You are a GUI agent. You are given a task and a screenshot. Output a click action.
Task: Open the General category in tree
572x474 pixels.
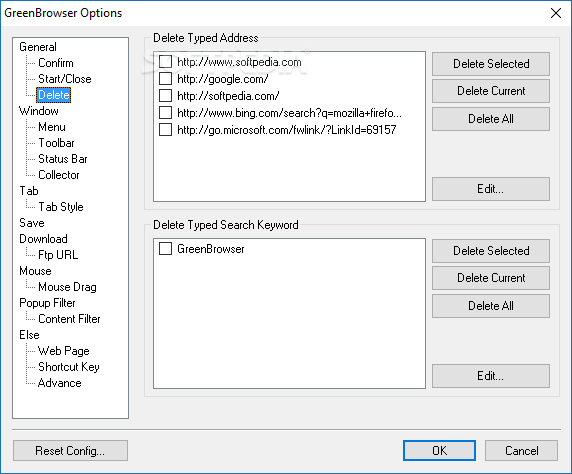click(38, 47)
